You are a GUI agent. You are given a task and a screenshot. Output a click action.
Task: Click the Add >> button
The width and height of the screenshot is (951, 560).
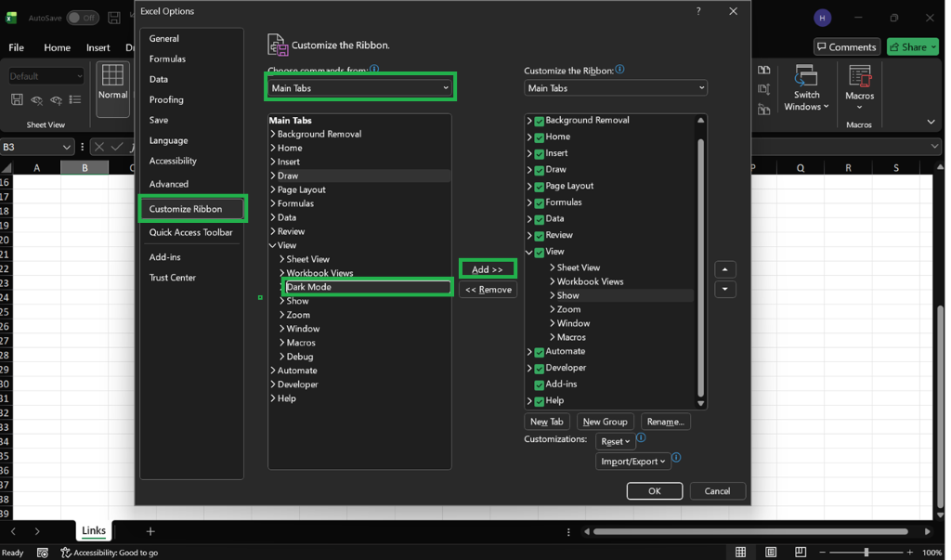(488, 269)
